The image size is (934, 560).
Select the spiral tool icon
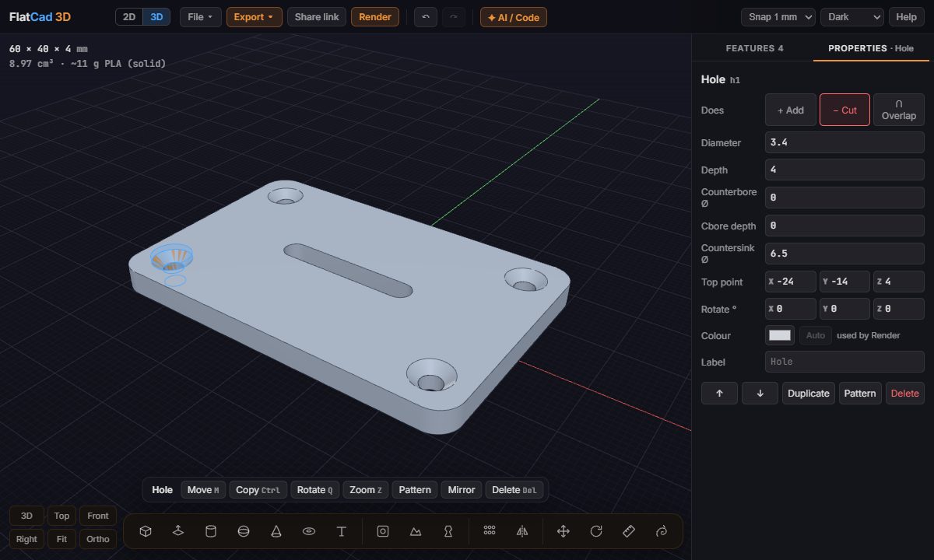(662, 531)
